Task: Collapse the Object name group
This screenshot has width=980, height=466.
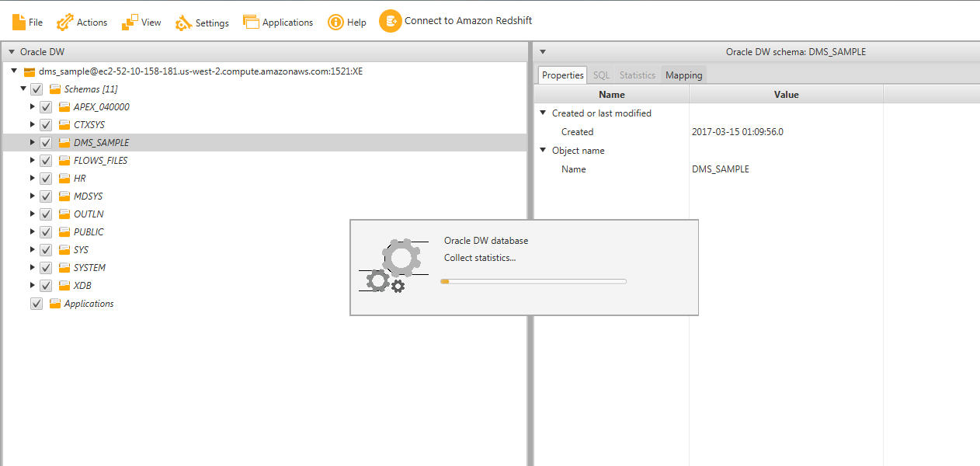Action: [543, 151]
